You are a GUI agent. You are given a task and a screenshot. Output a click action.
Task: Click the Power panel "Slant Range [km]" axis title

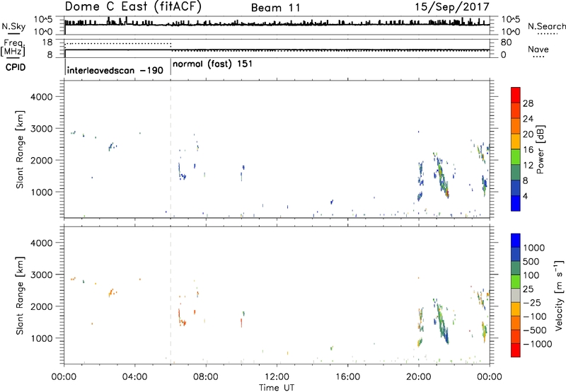click(x=20, y=149)
